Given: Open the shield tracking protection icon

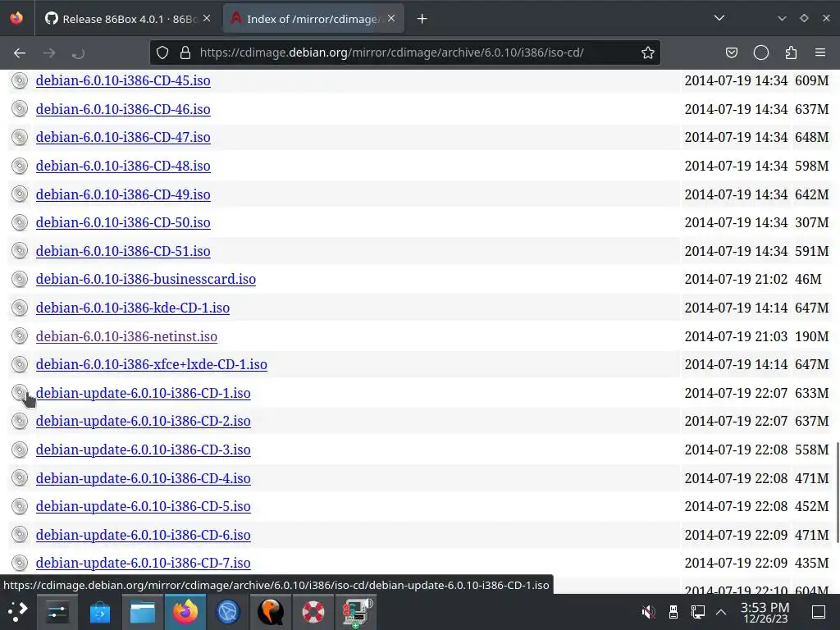Looking at the screenshot, I should tap(162, 52).
